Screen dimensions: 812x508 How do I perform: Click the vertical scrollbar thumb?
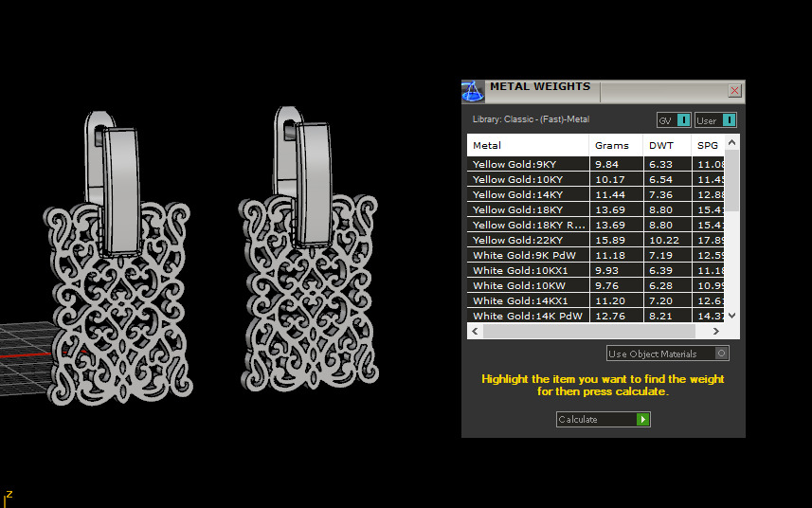click(x=731, y=181)
